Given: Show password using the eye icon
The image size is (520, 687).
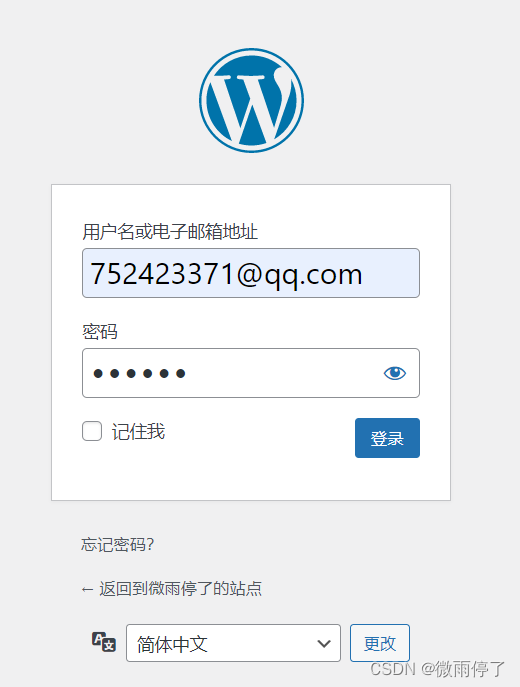Looking at the screenshot, I should pyautogui.click(x=395, y=373).
